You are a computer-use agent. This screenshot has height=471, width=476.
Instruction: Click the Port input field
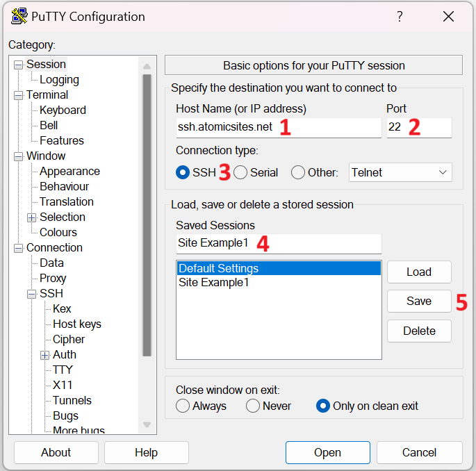pyautogui.click(x=419, y=127)
